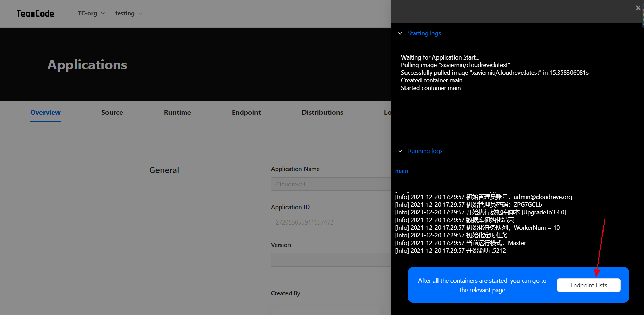The height and width of the screenshot is (315, 644).
Task: Click the TeamCode logo
Action: (35, 13)
